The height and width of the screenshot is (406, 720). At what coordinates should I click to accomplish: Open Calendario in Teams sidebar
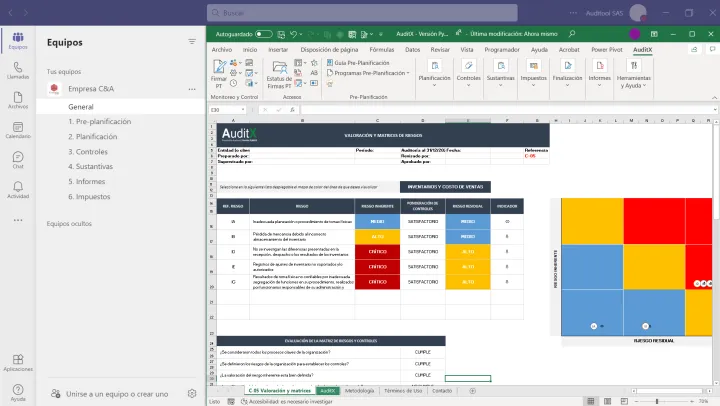(x=18, y=130)
